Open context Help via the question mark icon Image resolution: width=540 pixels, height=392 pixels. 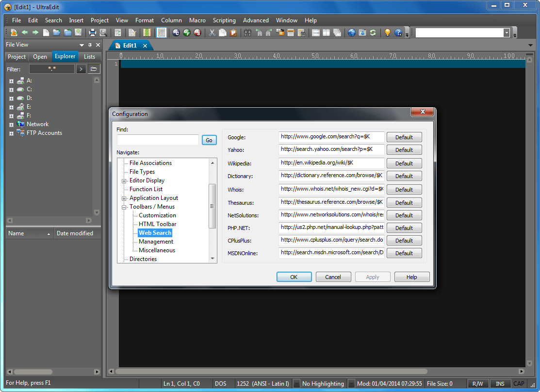[399, 33]
